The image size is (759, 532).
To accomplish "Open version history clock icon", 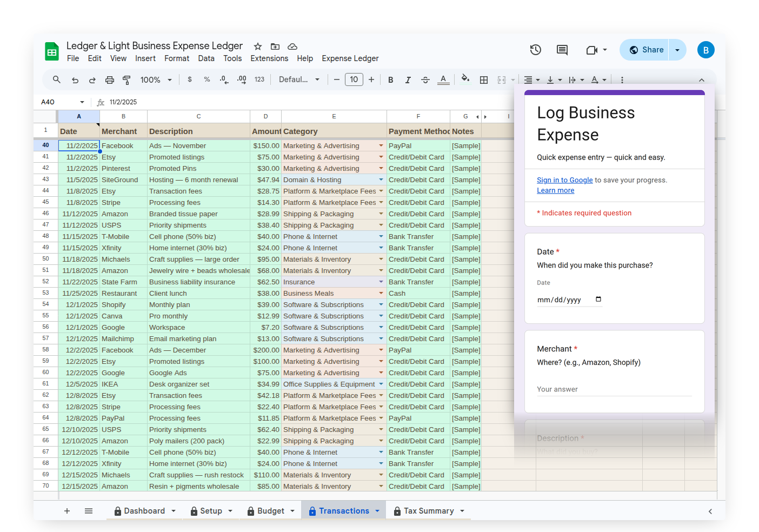I will click(536, 50).
